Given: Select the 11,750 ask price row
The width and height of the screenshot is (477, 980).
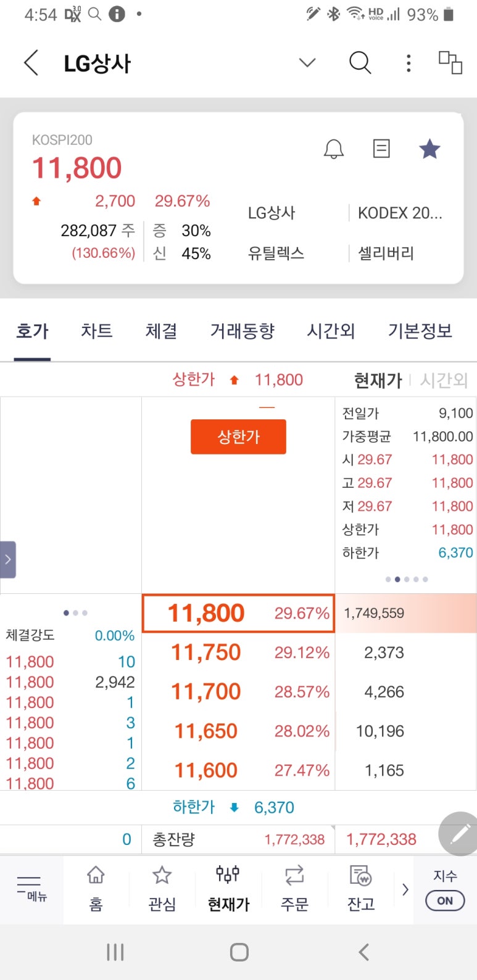Looking at the screenshot, I should point(238,653).
